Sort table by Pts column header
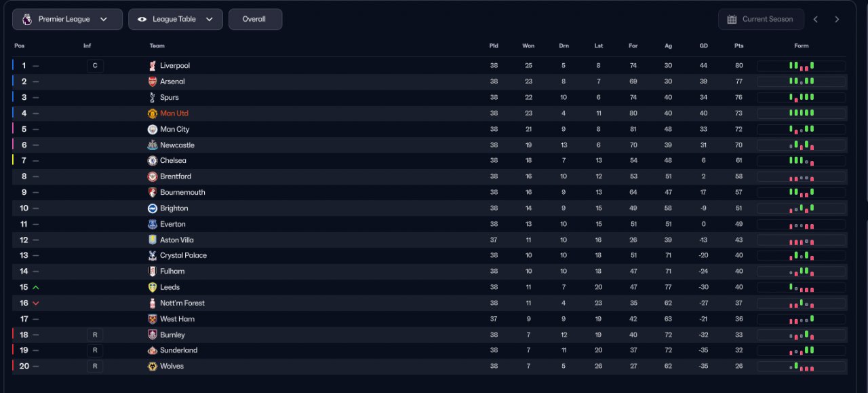Viewport: 868px width, 393px height. point(738,46)
